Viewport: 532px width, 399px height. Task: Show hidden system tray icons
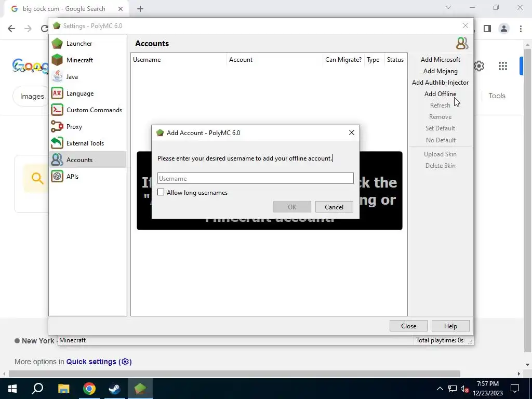point(440,389)
